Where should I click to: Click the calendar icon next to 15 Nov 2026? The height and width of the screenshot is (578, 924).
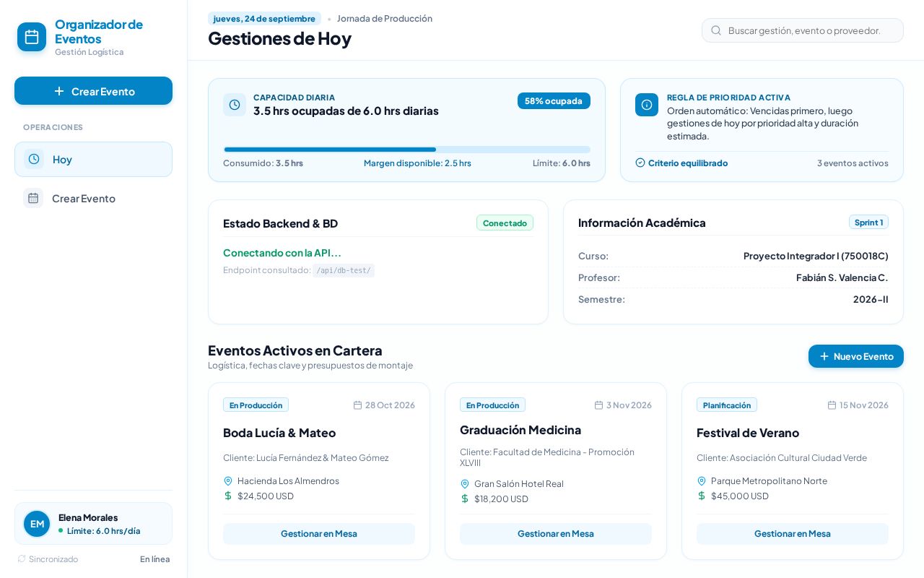click(832, 405)
